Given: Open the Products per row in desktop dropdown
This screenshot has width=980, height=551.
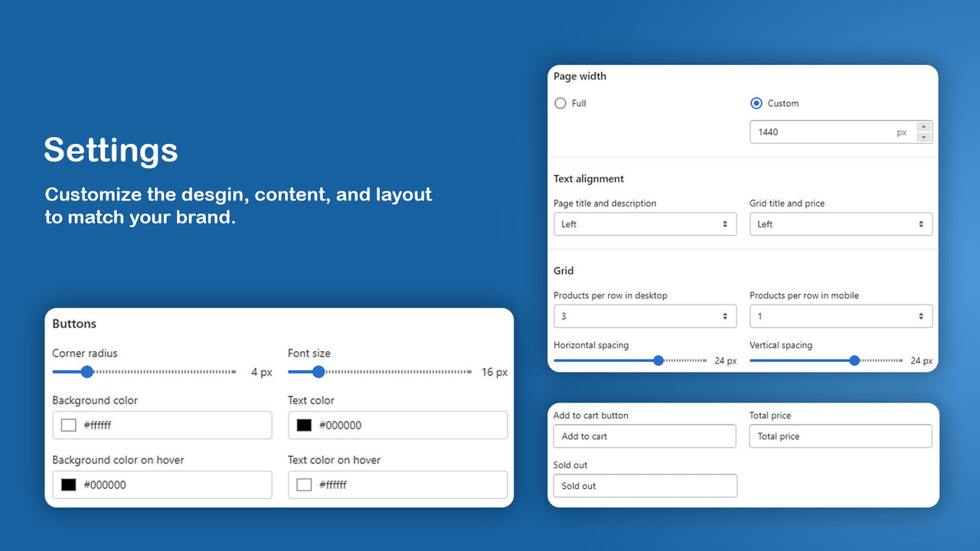Looking at the screenshot, I should coord(645,316).
